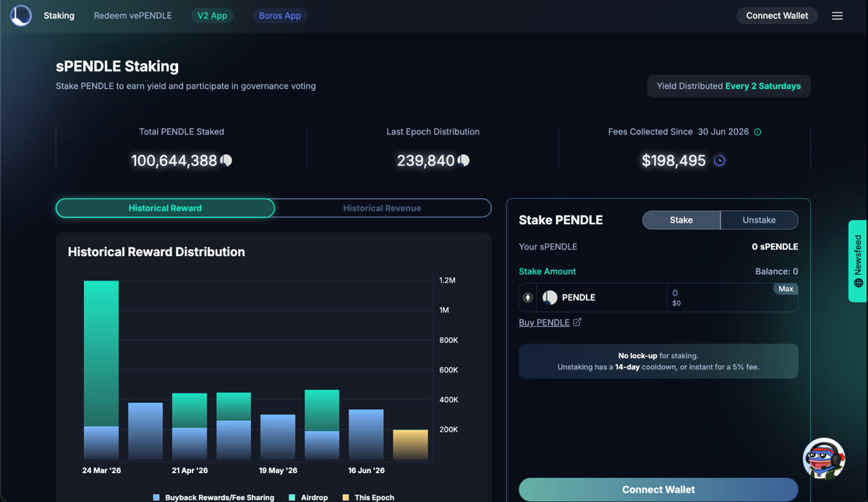Click Connect Wallet in the top bar
868x502 pixels.
[x=777, y=15]
